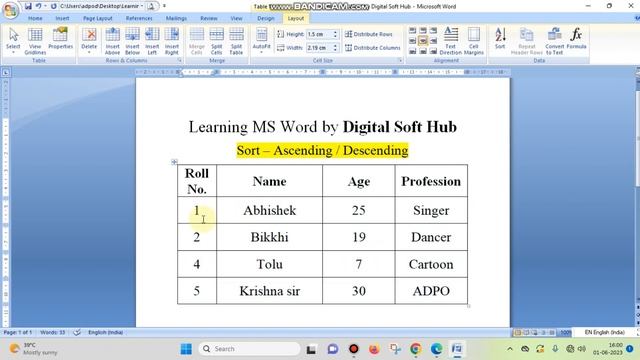
Task: Select Align Bottom Left alignment
Action: (x=413, y=51)
